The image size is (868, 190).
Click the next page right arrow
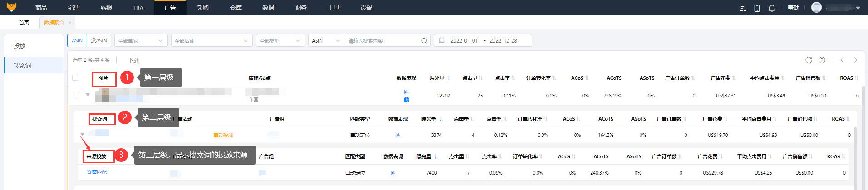click(x=856, y=60)
